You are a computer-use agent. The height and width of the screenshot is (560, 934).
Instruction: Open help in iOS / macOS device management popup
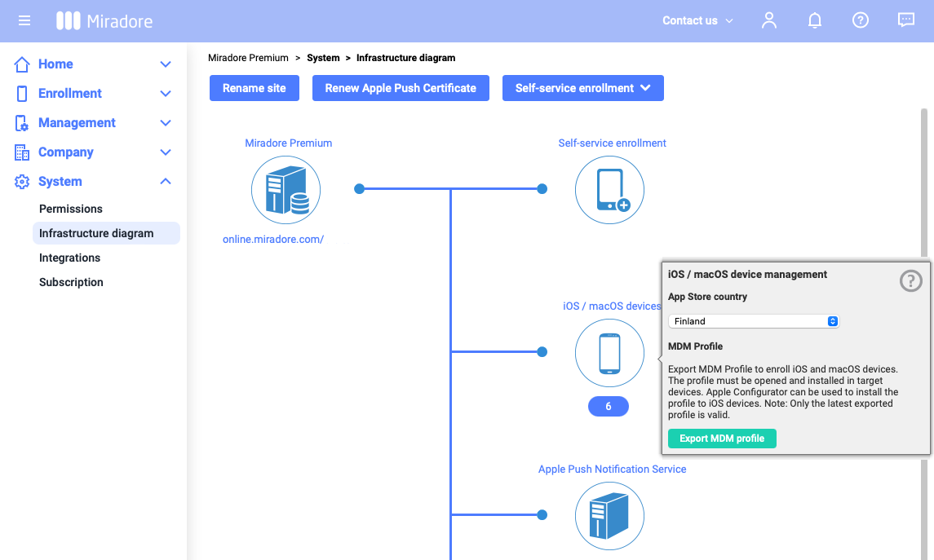tap(911, 280)
